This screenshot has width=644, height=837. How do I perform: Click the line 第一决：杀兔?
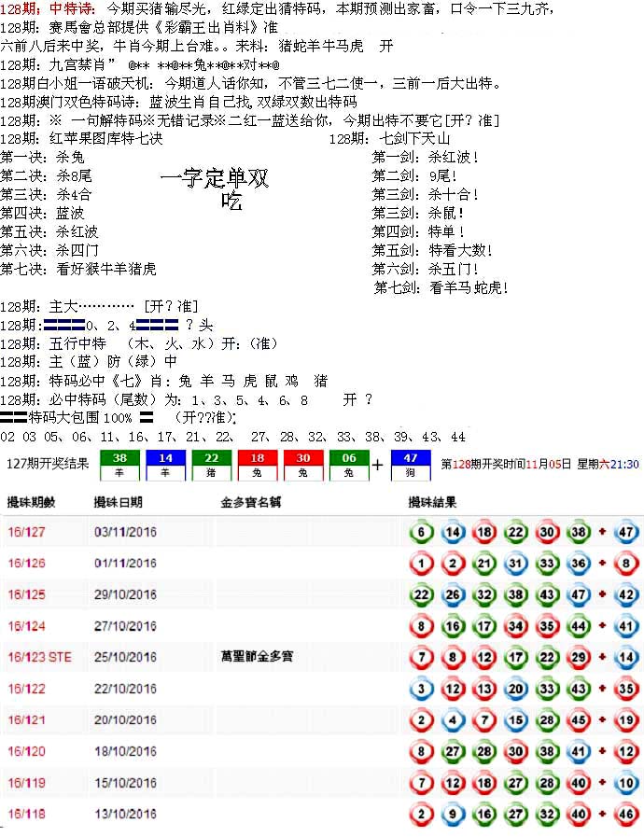pos(42,157)
